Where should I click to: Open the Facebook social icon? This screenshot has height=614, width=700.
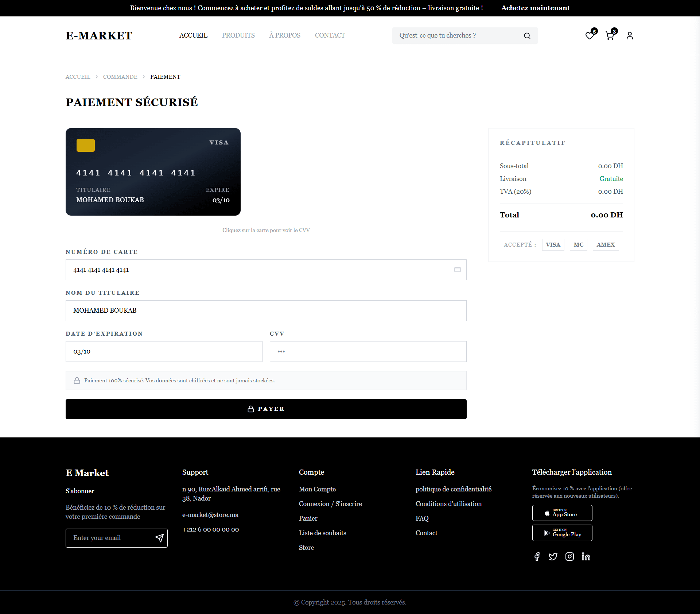point(537,556)
